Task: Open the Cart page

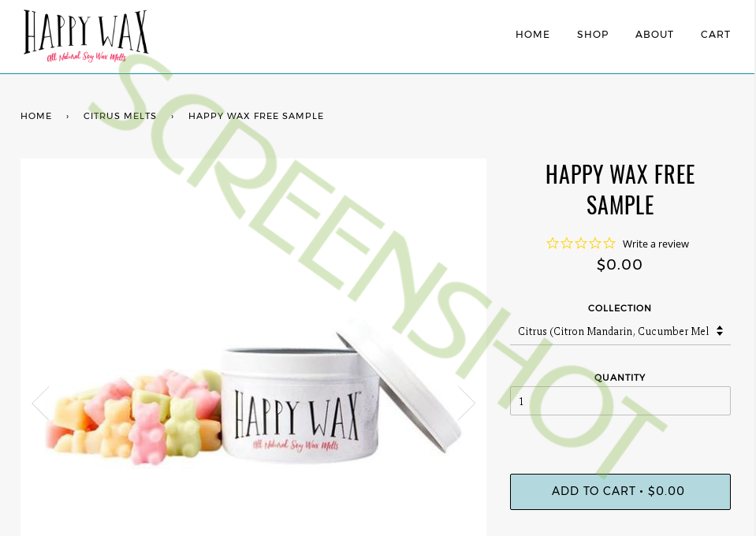Action: point(716,35)
